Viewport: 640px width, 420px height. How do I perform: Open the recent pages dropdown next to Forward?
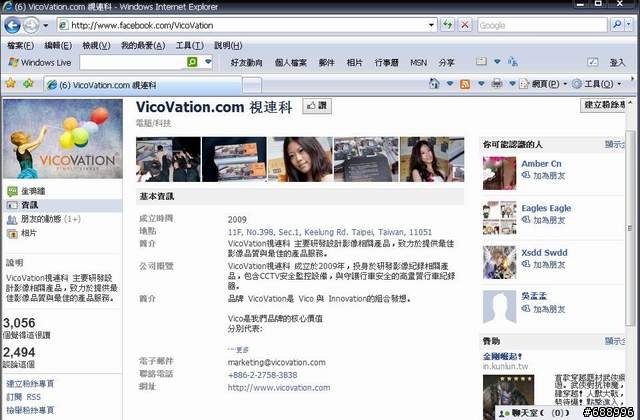(x=45, y=26)
